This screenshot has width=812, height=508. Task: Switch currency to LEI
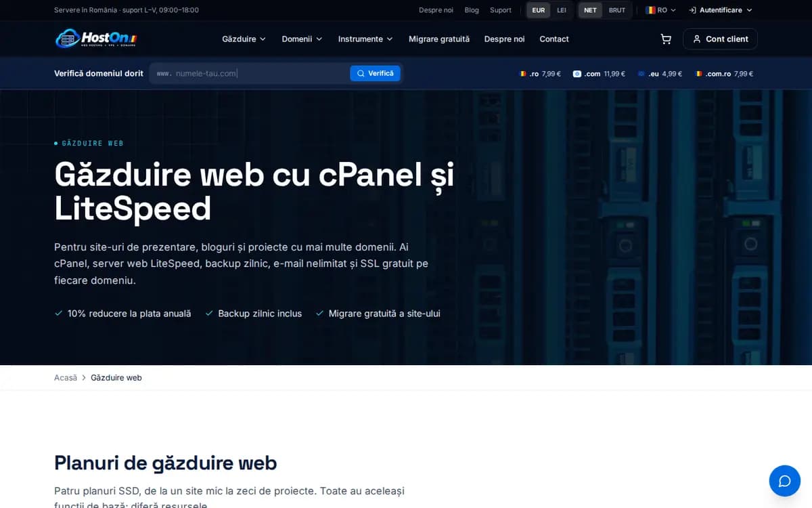click(x=562, y=10)
